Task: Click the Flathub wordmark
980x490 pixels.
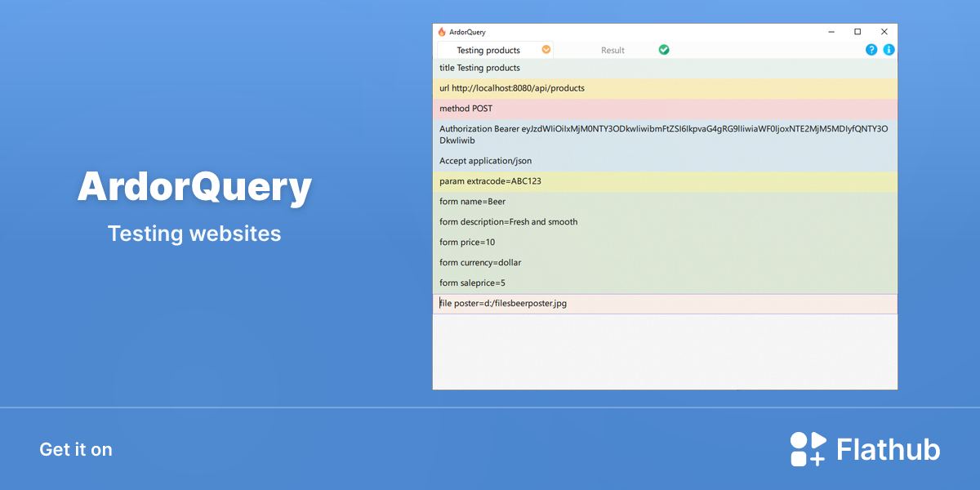Action: point(889,449)
